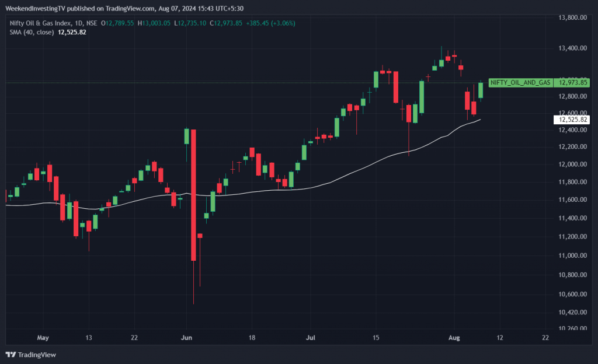
Task: Select the SMA (40, close) indicator label
Action: (x=30, y=32)
